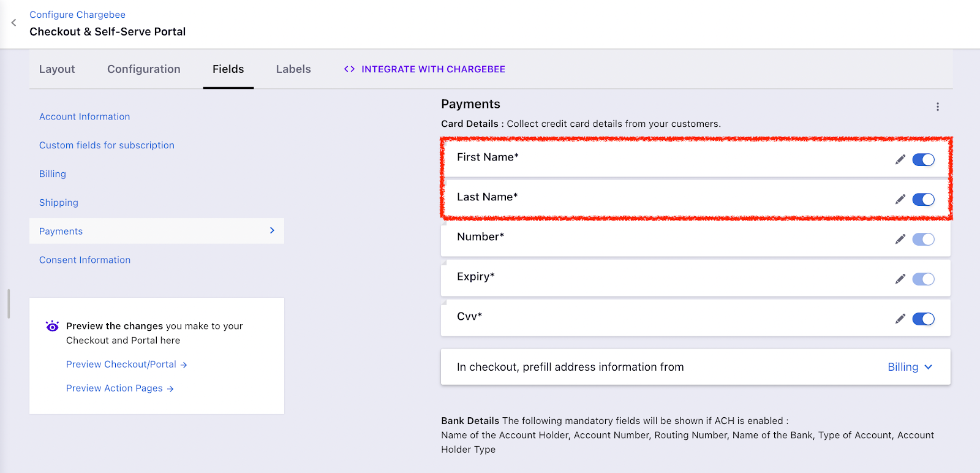Click the Cvv row pencil edit icon
Viewport: 980px width, 473px height.
point(900,319)
